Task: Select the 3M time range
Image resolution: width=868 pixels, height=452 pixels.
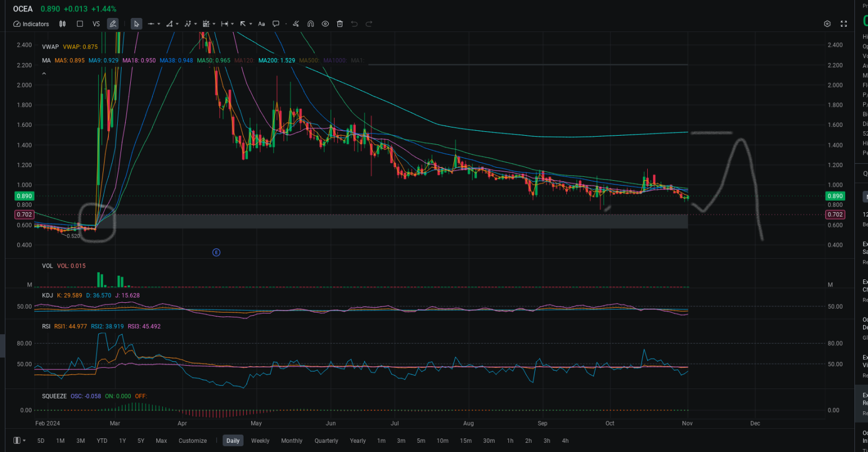Action: [x=80, y=441]
